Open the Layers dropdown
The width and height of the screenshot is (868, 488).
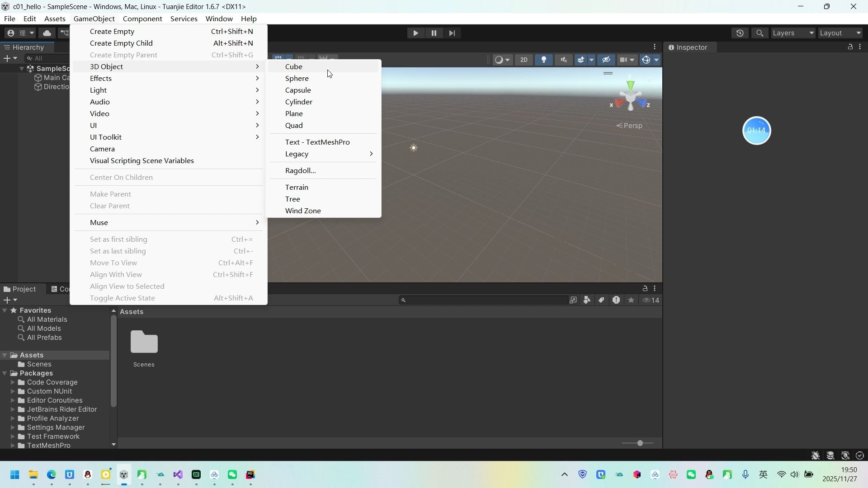(x=792, y=33)
